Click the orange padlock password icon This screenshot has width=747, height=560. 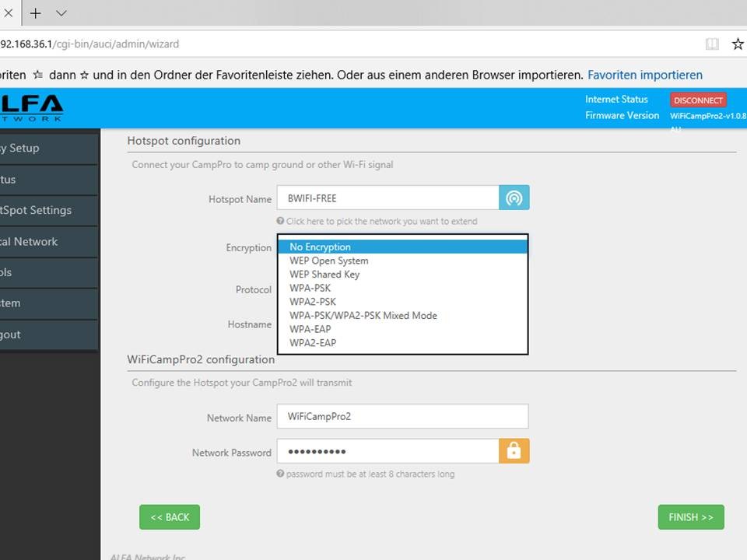(514, 451)
